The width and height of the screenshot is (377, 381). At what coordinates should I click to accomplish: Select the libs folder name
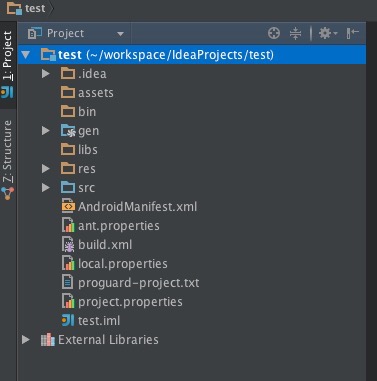pos(88,150)
